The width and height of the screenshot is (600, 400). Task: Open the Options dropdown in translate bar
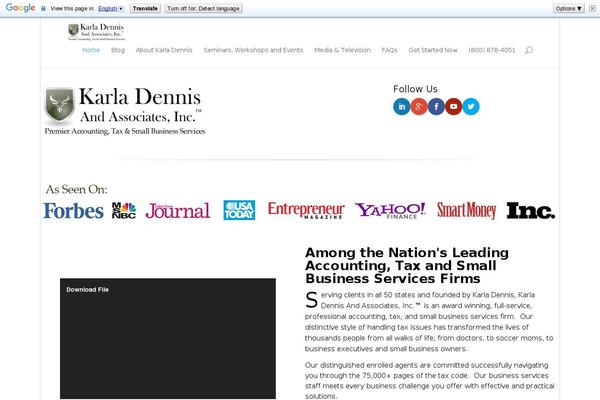pos(569,8)
